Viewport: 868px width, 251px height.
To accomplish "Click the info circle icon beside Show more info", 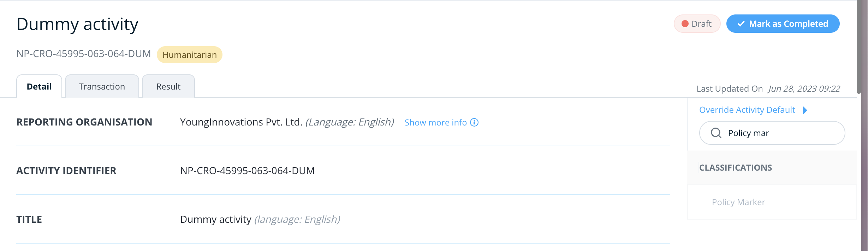I will 474,122.
